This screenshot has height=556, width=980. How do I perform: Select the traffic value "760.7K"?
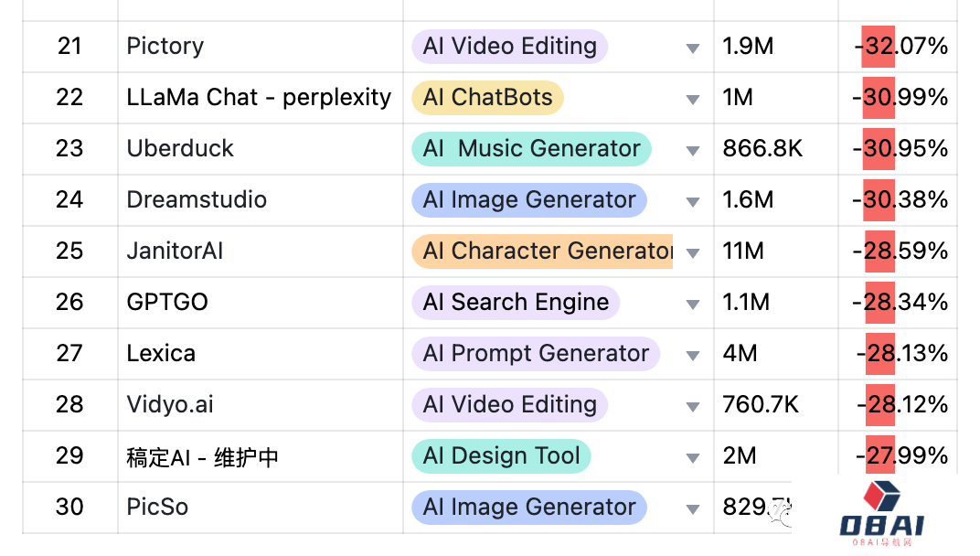(x=761, y=405)
